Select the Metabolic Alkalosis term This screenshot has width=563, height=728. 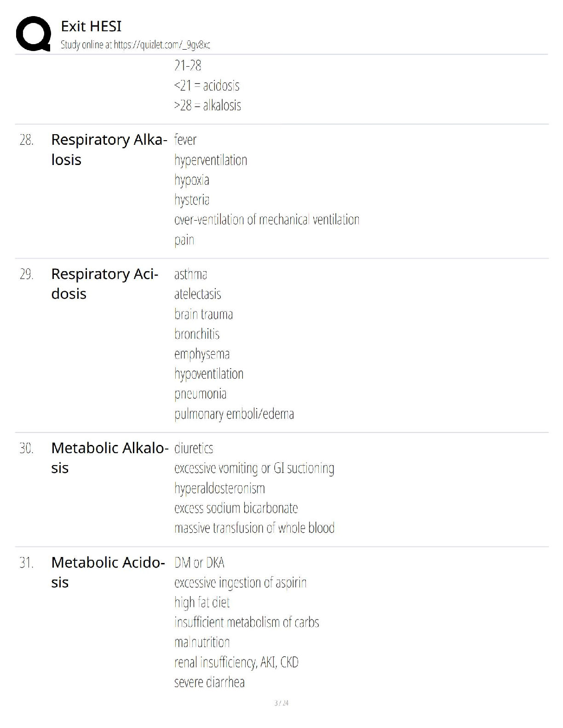[109, 458]
